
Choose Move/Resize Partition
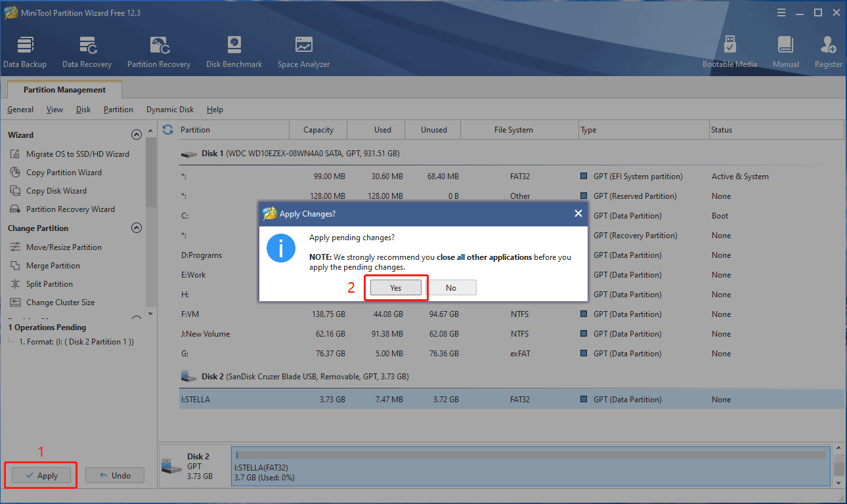(x=55, y=247)
